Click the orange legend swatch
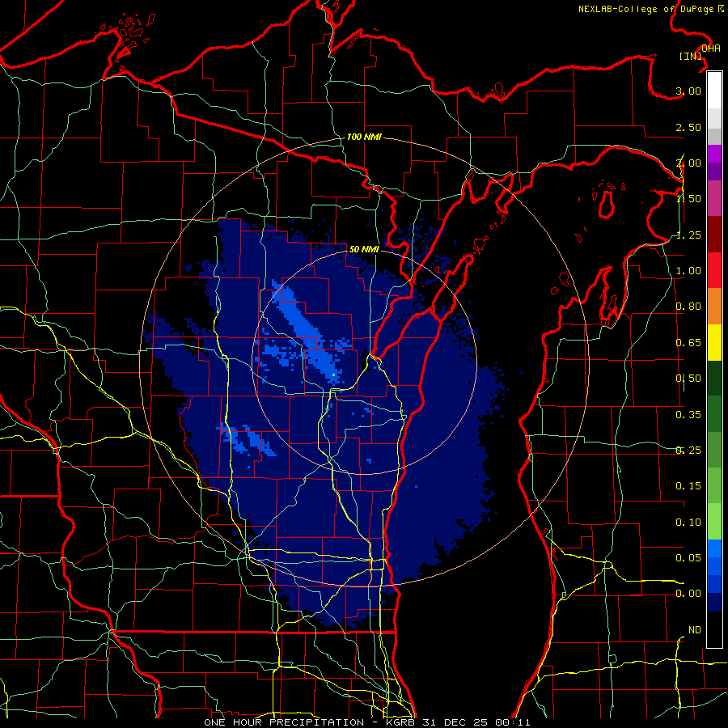Viewport: 728px width, 728px height. click(714, 306)
